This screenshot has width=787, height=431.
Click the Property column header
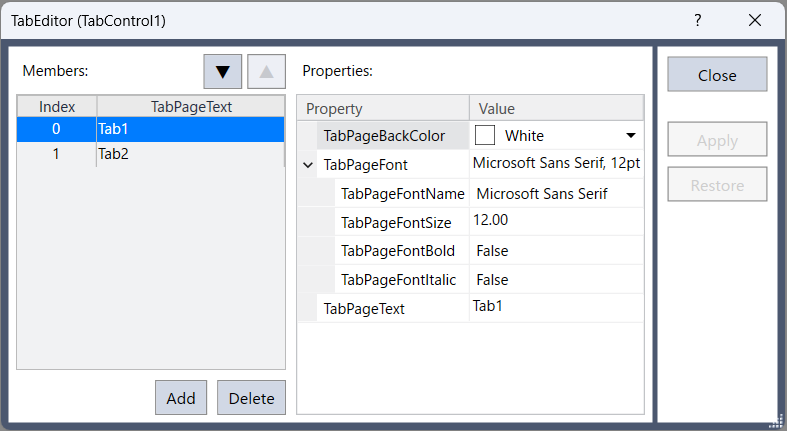pyautogui.click(x=383, y=108)
